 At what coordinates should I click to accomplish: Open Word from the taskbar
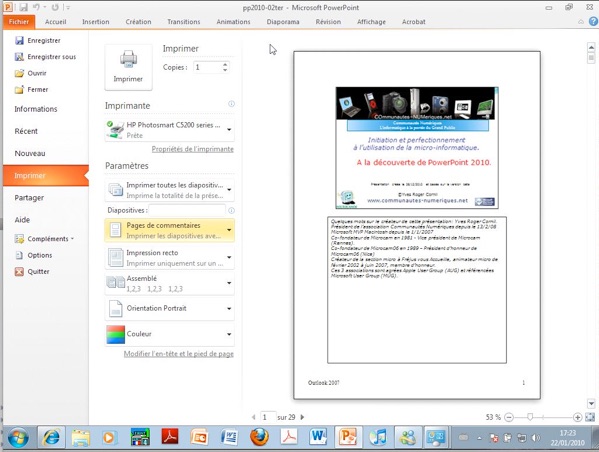[x=318, y=437]
